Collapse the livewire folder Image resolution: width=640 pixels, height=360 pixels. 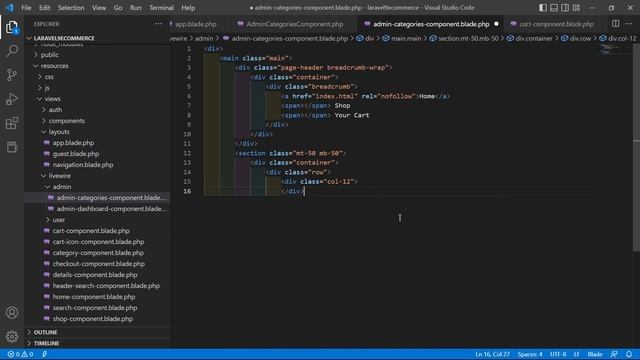click(x=60, y=176)
